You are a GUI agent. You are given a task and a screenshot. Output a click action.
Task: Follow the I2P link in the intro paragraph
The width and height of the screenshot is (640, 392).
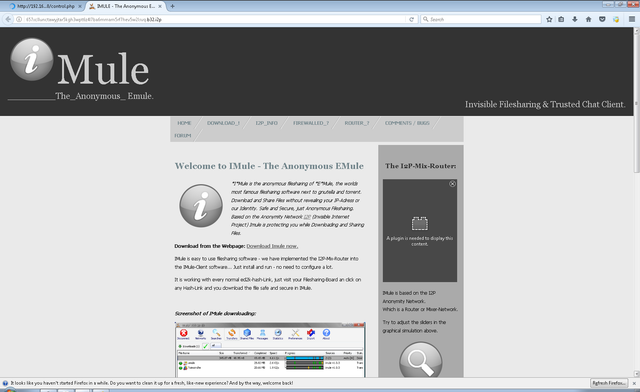[307, 217]
